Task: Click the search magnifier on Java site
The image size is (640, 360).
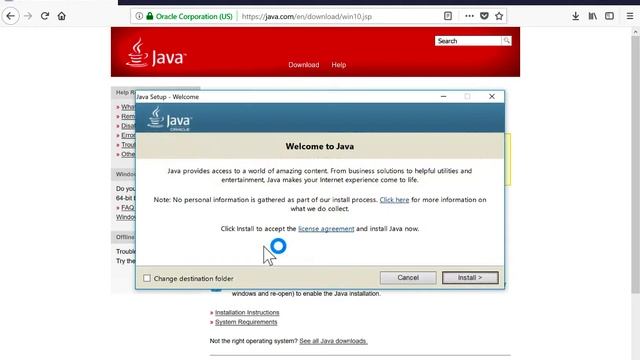Action: 506,41
